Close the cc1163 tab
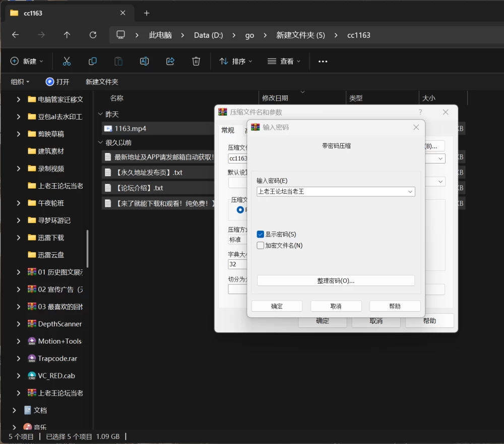Image resolution: width=504 pixels, height=444 pixels. 123,13
